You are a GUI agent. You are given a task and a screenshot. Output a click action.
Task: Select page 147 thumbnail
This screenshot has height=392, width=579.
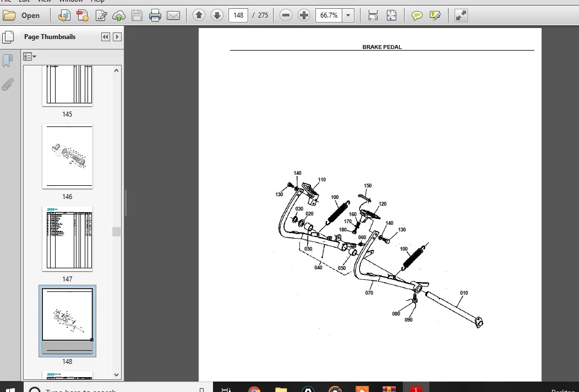click(x=67, y=239)
